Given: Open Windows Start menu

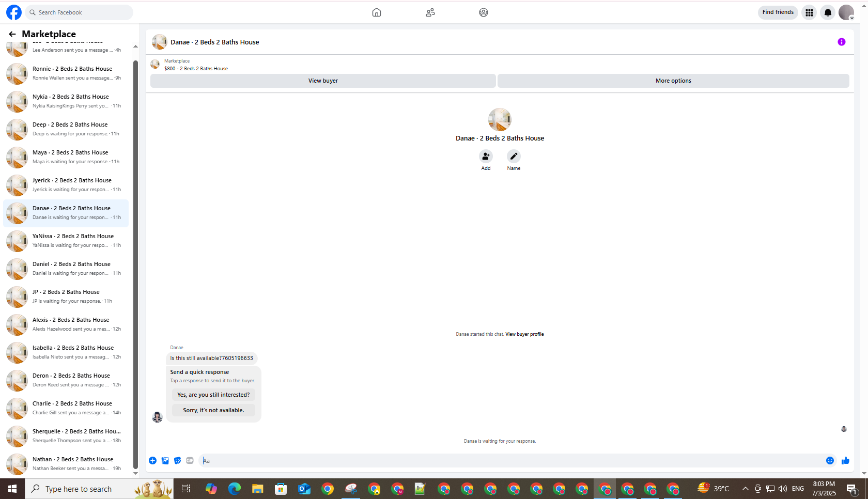Looking at the screenshot, I should click(12, 489).
